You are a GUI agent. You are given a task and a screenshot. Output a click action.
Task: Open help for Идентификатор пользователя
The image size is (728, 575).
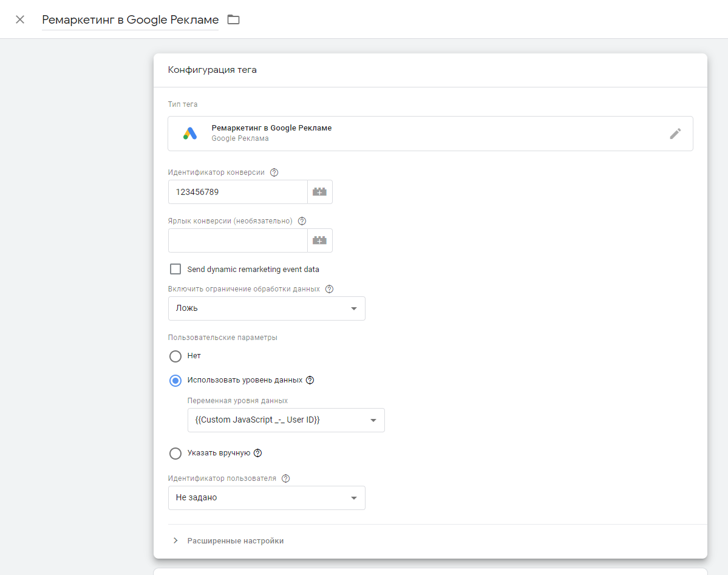click(x=286, y=478)
